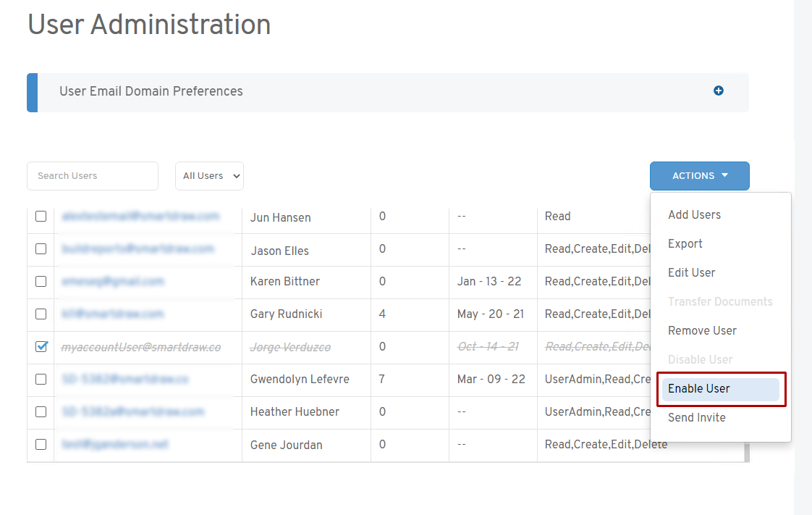Image resolution: width=812 pixels, height=515 pixels.
Task: Expand User Email Domain Preferences plus icon
Action: pyautogui.click(x=718, y=91)
